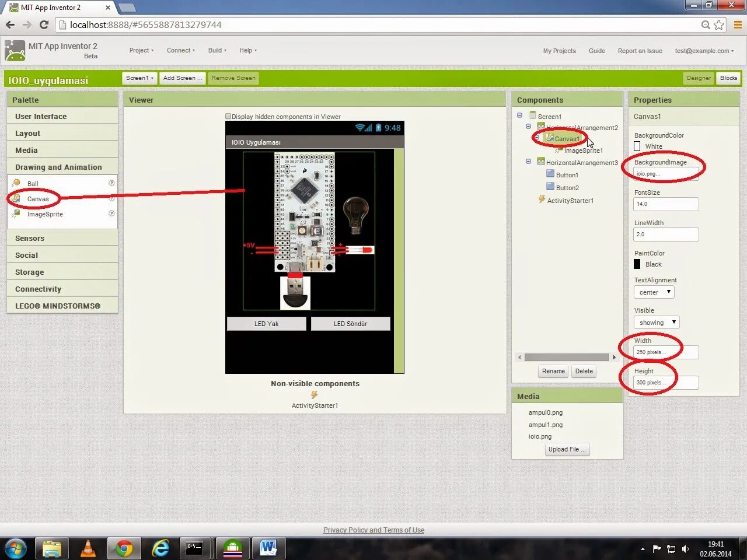Open the Help menu
This screenshot has width=747, height=560.
(248, 50)
